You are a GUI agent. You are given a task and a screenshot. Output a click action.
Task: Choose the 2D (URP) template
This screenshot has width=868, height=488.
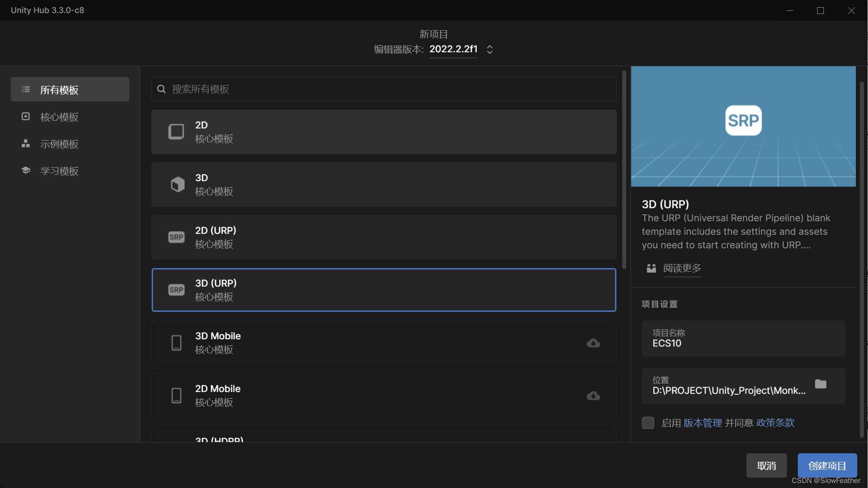[384, 237]
